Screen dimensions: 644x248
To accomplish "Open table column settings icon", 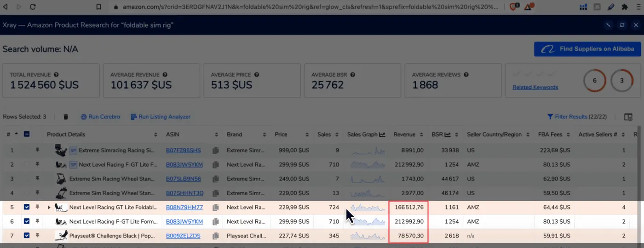I will (x=628, y=117).
